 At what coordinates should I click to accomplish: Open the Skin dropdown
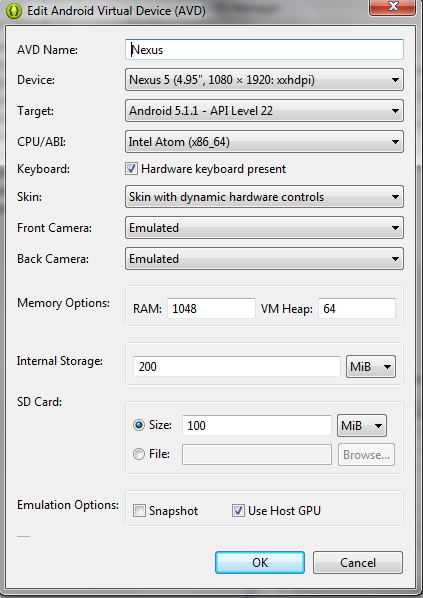(x=264, y=197)
